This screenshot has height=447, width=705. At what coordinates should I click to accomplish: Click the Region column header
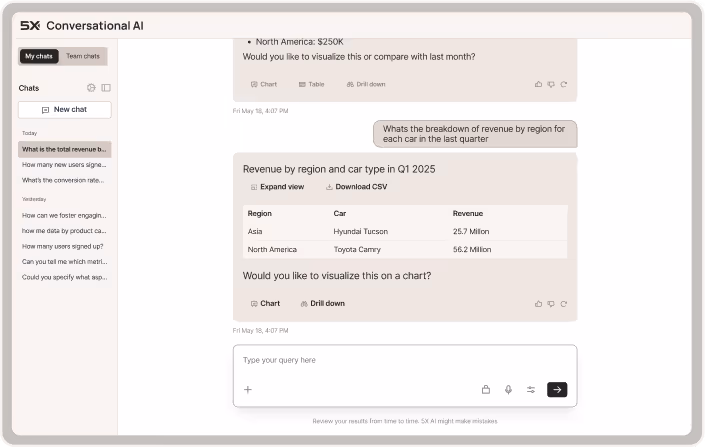[x=259, y=214]
